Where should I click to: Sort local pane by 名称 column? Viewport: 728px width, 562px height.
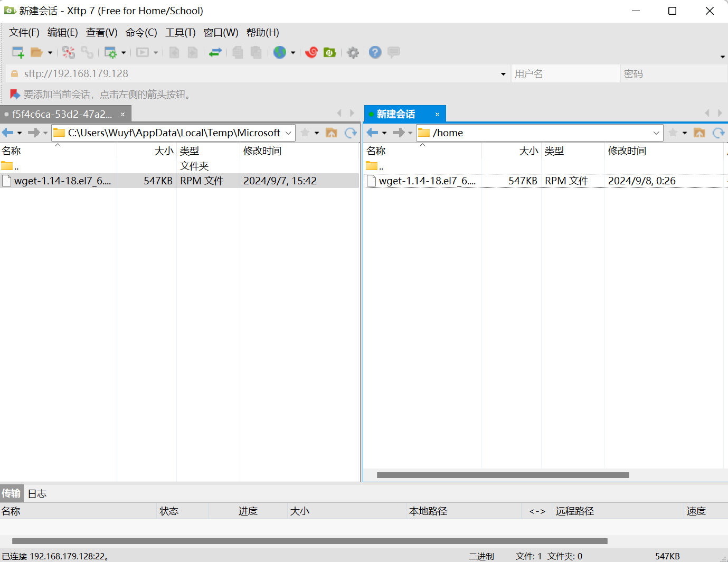pyautogui.click(x=58, y=151)
